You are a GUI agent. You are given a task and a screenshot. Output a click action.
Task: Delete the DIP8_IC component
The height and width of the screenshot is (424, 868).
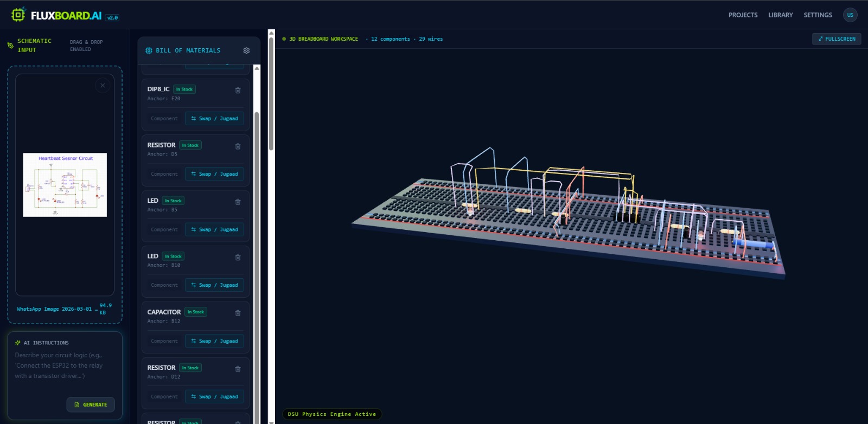238,91
